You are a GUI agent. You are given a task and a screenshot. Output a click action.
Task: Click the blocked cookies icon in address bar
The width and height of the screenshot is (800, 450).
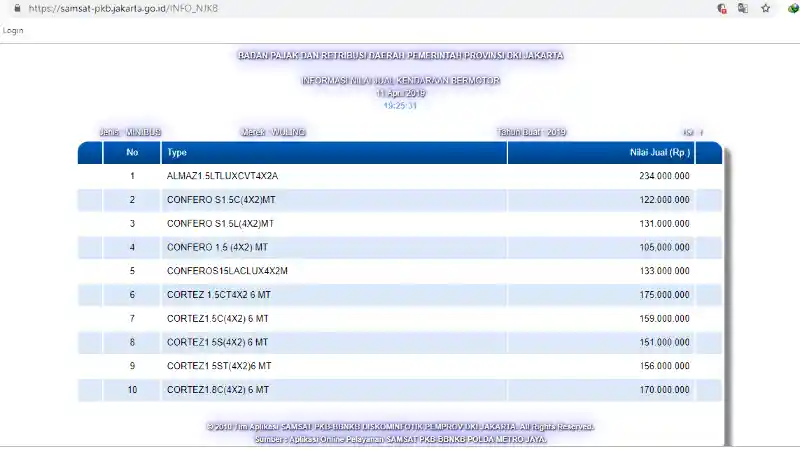tap(721, 8)
